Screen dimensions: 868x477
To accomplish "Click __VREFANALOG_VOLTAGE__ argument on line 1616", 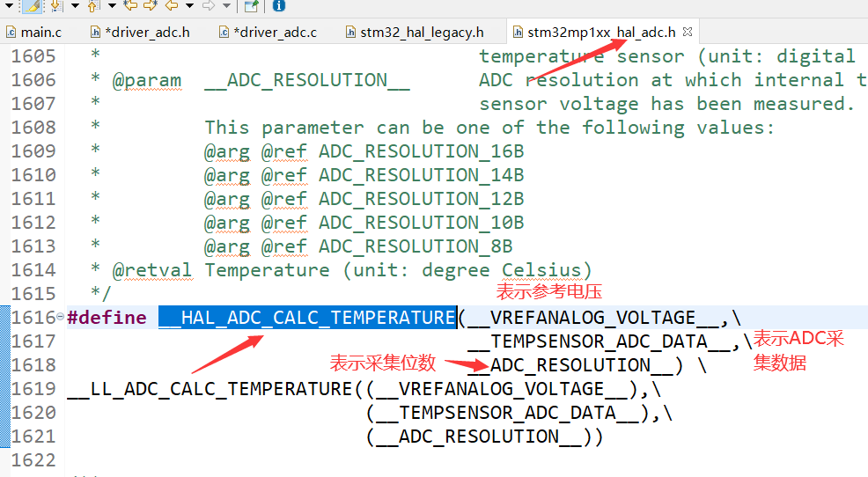I will coord(592,318).
